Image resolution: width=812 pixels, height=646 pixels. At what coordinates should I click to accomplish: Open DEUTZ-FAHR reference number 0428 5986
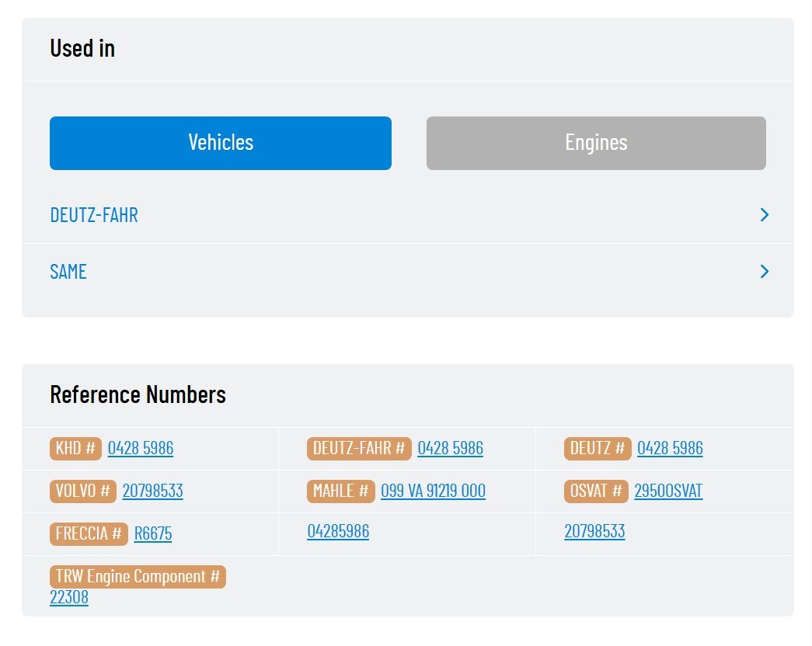pyautogui.click(x=450, y=448)
